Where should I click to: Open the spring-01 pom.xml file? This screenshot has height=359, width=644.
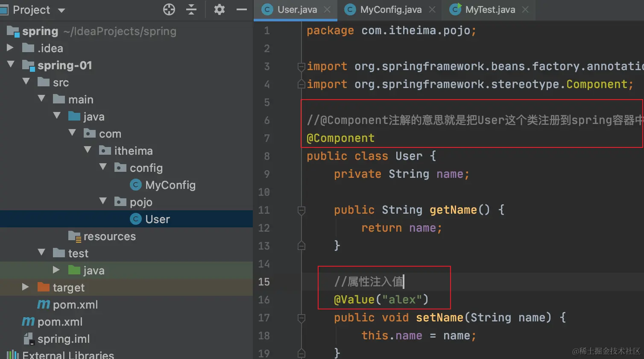(75, 305)
